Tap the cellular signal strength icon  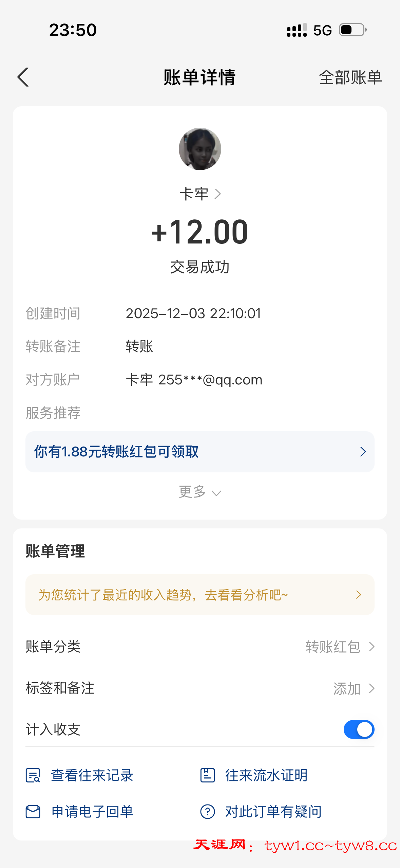coord(297,30)
